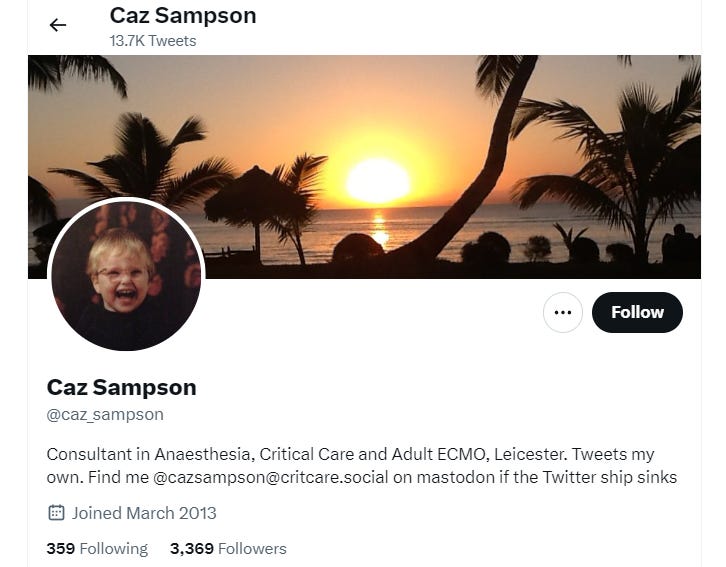Open Caz Sampson's circular profile photo
This screenshot has height=567, width=726.
126,274
